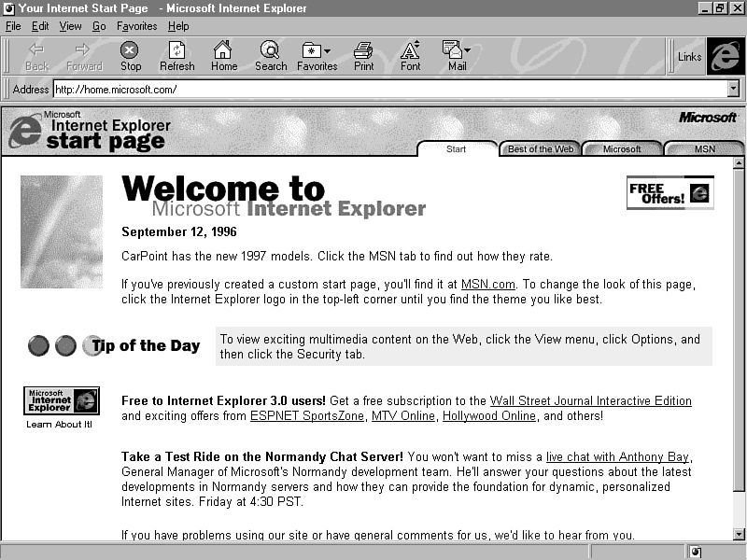Image resolution: width=747 pixels, height=560 pixels.
Task: Click the Internet Explorer start page logo
Action: point(90,132)
